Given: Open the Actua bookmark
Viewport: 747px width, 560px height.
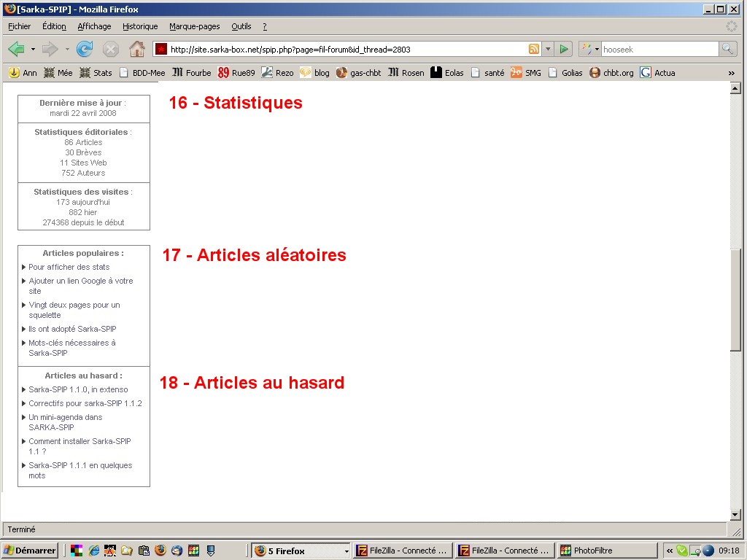Looking at the screenshot, I should coord(657,73).
